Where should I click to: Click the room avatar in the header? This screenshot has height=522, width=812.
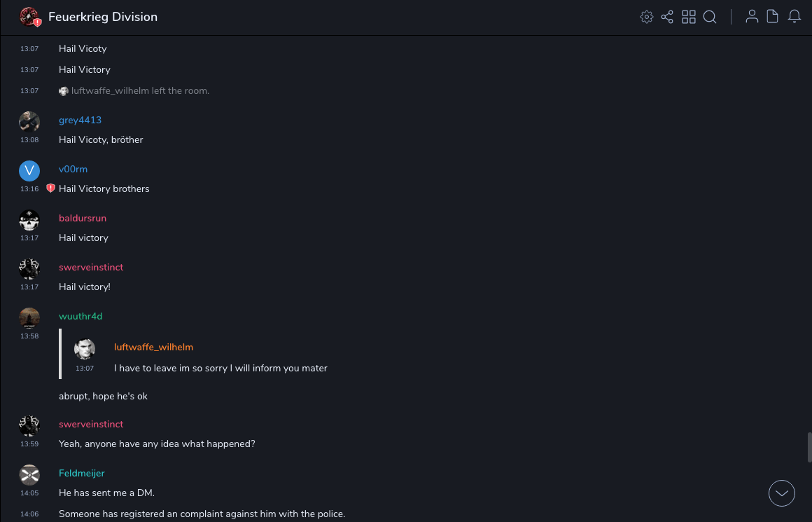pyautogui.click(x=29, y=17)
